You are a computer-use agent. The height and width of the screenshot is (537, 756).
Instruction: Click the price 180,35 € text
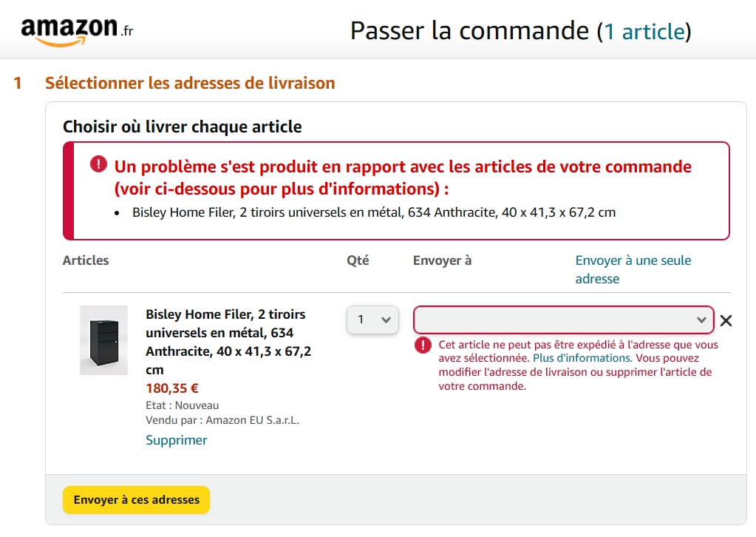point(172,388)
